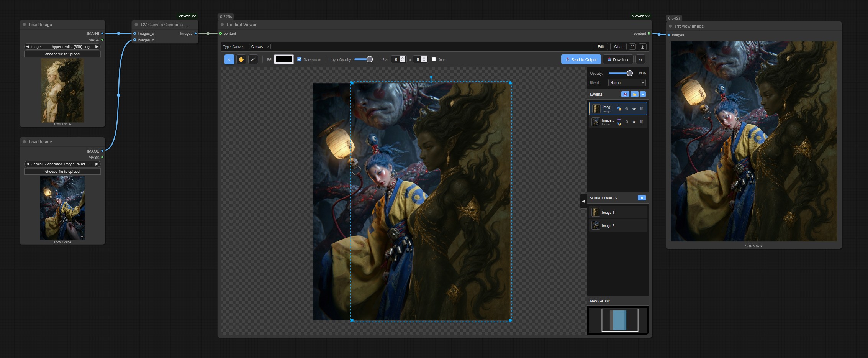
Task: Click the reset icon next to Download
Action: [x=640, y=59]
